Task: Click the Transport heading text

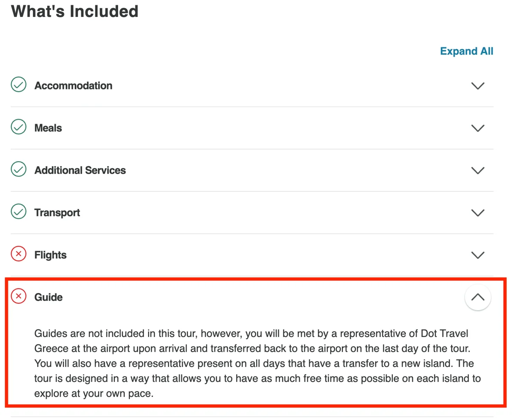Action: [57, 213]
